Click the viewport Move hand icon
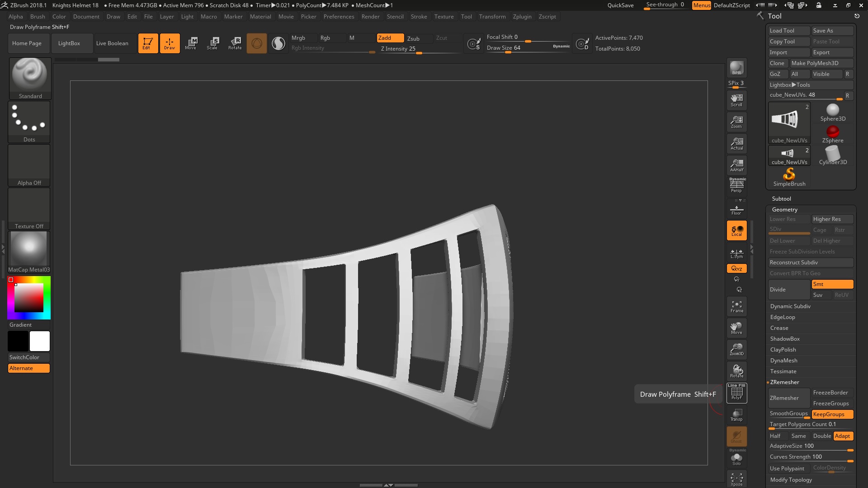Viewport: 868px width, 488px height. (736, 328)
